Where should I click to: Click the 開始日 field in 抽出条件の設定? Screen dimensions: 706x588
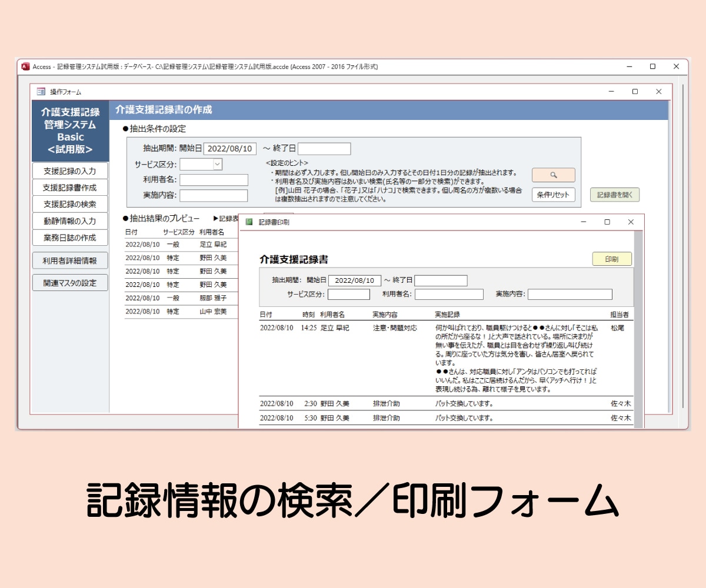click(230, 149)
